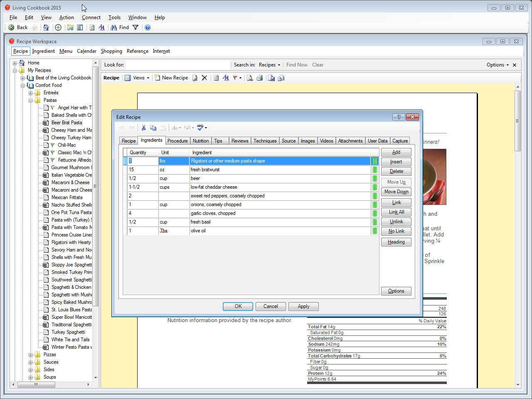This screenshot has height=399, width=532.
Task: Click into the Look for search field
Action: (x=178, y=65)
